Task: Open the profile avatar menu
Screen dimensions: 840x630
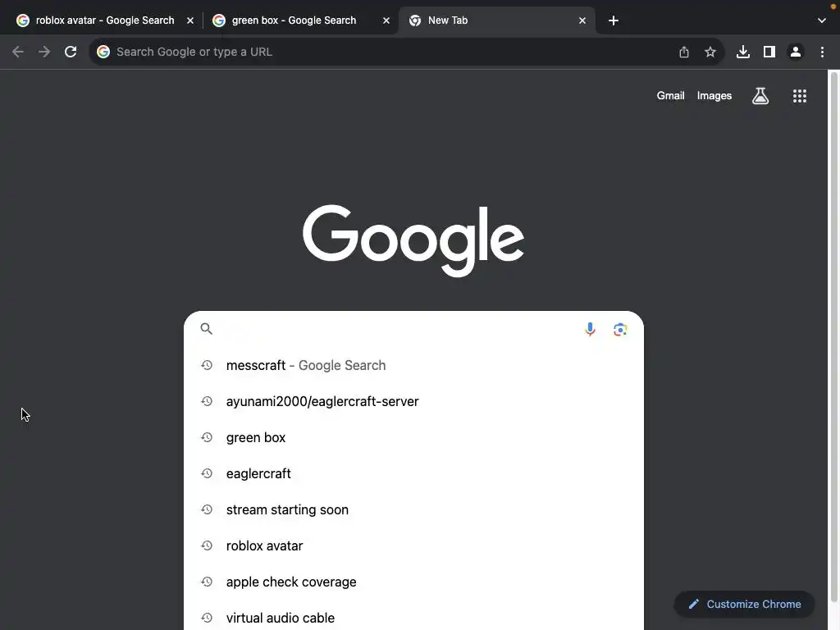Action: click(x=796, y=52)
